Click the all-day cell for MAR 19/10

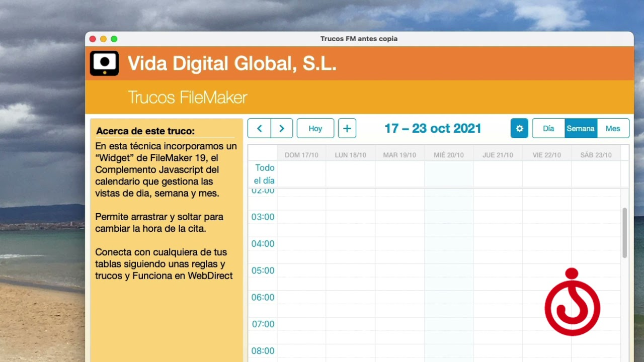(x=399, y=174)
